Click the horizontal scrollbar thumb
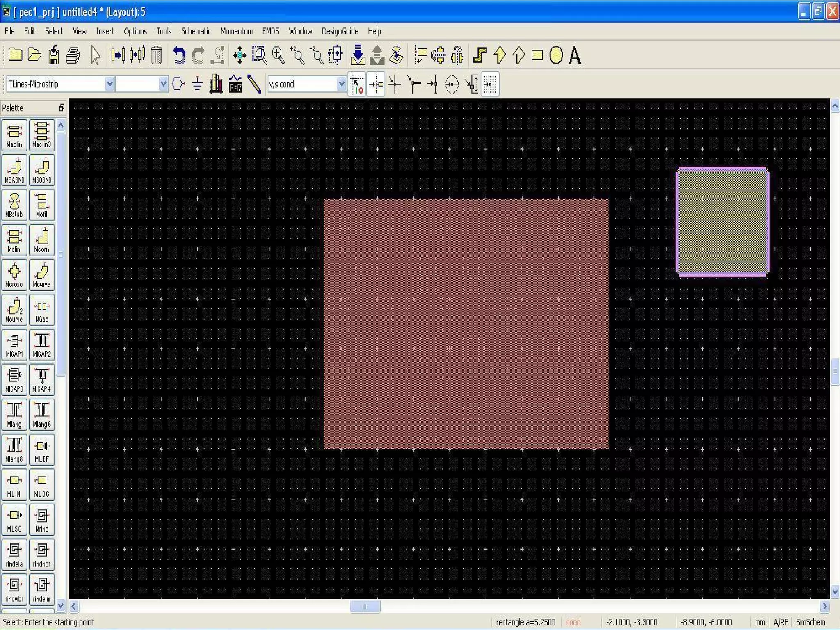Viewport: 840px width, 630px height. (x=365, y=606)
